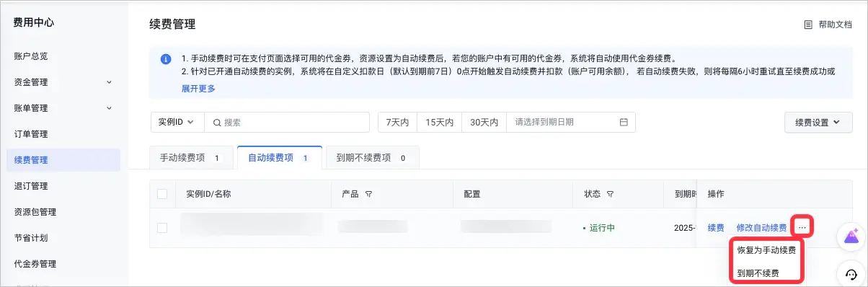Screen dimensions: 868x287
Task: Open the calendar icon in date picker
Action: click(624, 123)
